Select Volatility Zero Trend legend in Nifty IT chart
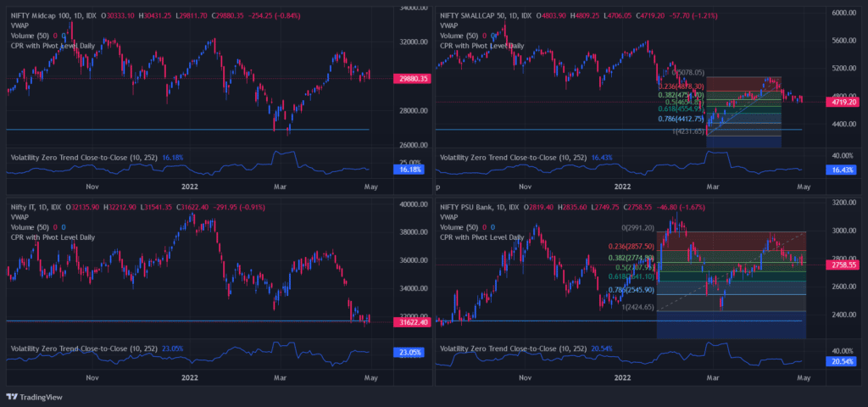This screenshot has height=407, width=868. 85,348
